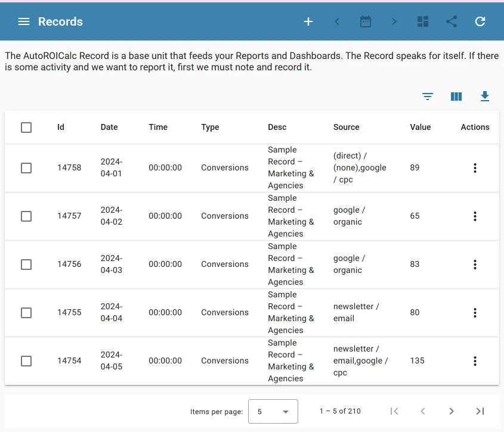The width and height of the screenshot is (504, 432).
Task: Open the calendar date picker
Action: (365, 21)
